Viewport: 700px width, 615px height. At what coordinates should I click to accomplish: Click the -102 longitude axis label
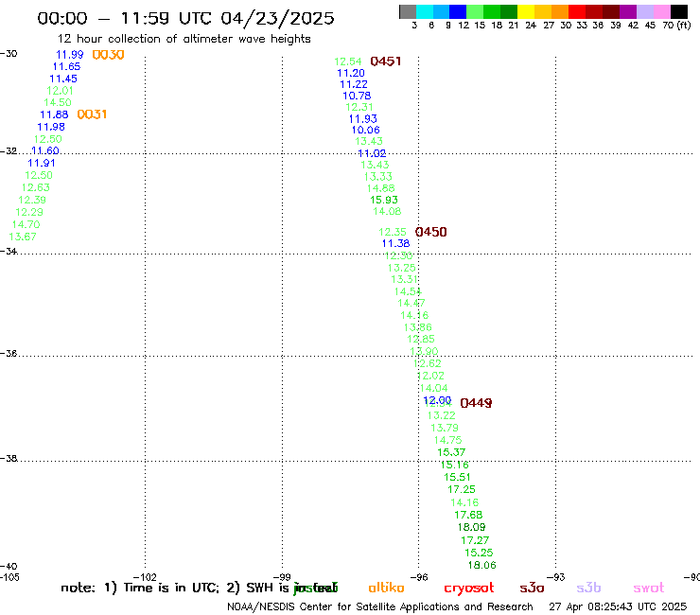pyautogui.click(x=145, y=577)
